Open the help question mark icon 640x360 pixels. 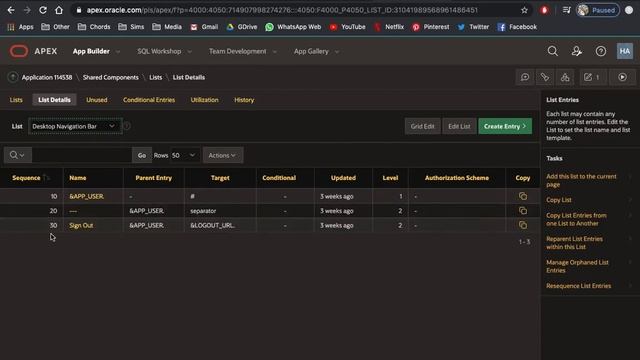pos(600,51)
